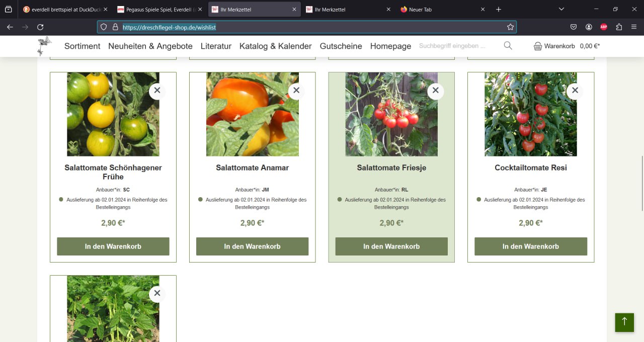Click scroll-to-top arrow button
Image resolution: width=644 pixels, height=342 pixels.
(x=624, y=322)
